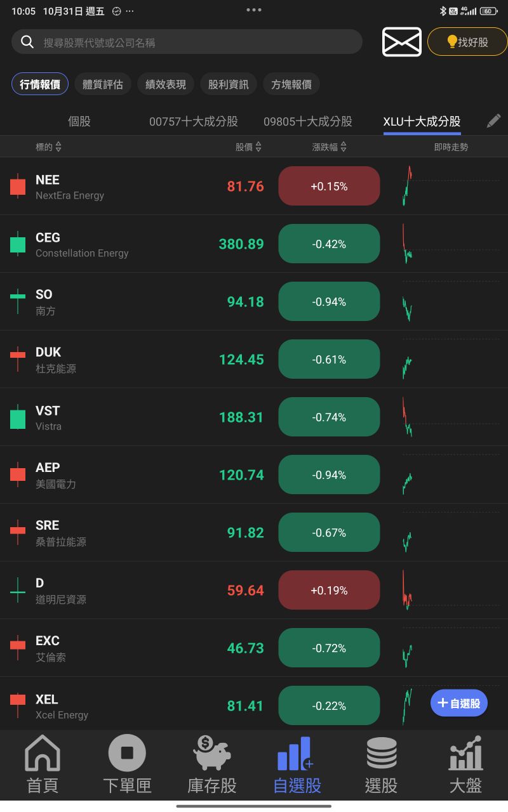
Task: Open the 方塊報價 view option
Action: point(291,83)
